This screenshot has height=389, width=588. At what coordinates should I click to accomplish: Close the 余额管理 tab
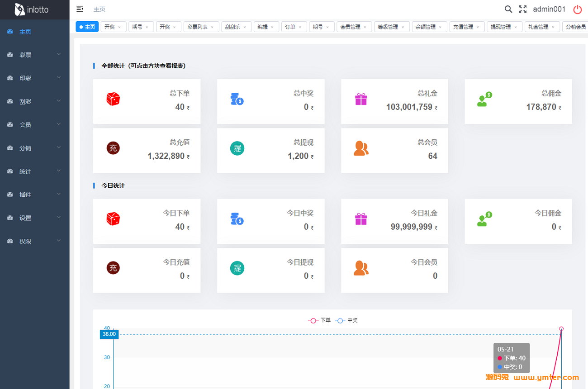click(440, 27)
